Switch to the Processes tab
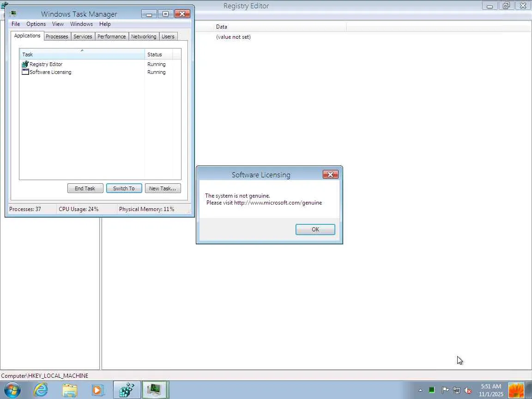 point(57,36)
